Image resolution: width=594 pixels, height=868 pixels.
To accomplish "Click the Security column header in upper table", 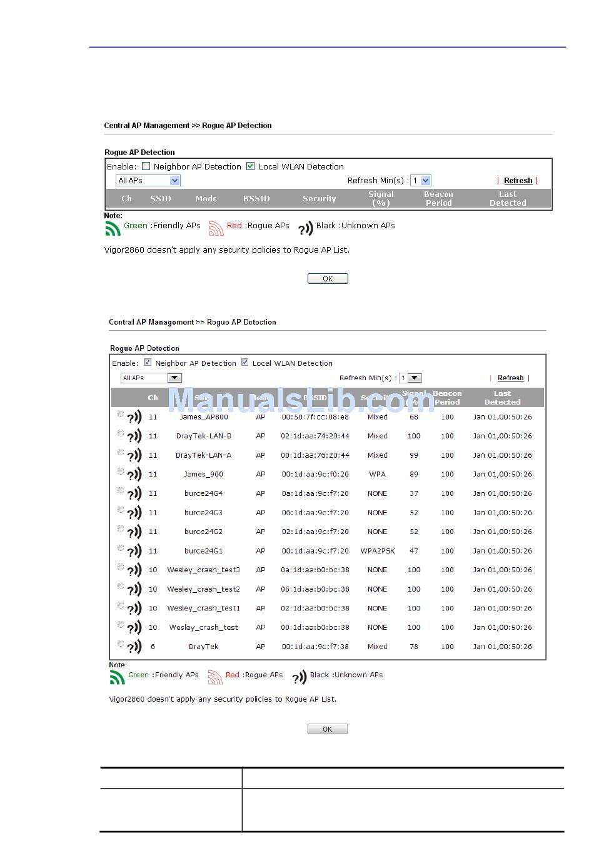I will tap(320, 199).
